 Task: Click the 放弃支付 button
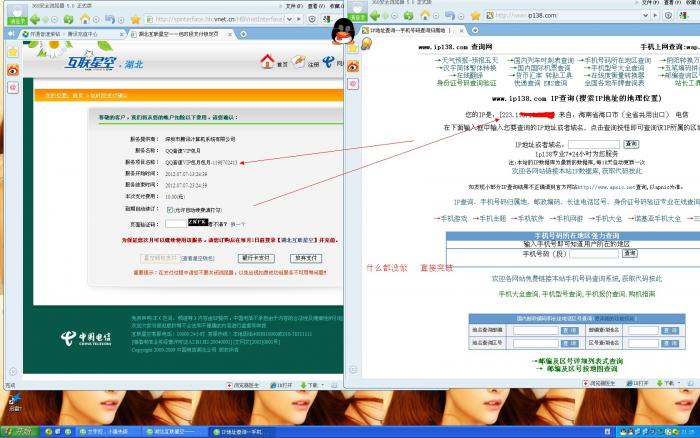pos(306,258)
